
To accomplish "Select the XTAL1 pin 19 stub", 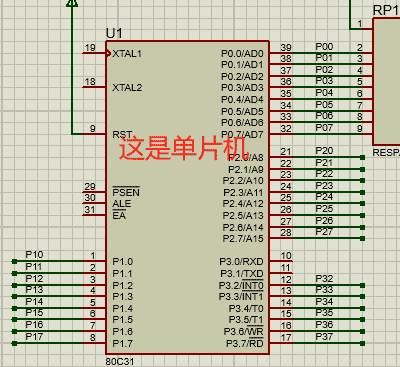I will point(94,53).
